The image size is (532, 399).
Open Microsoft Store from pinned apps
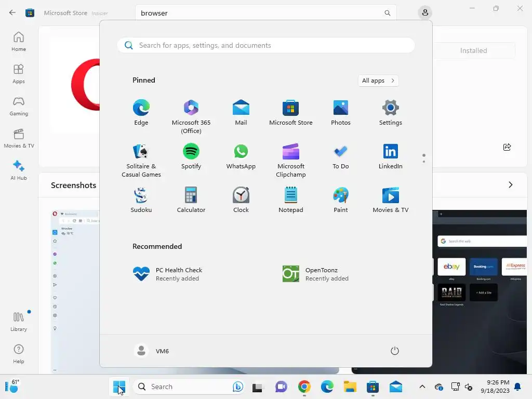click(291, 113)
